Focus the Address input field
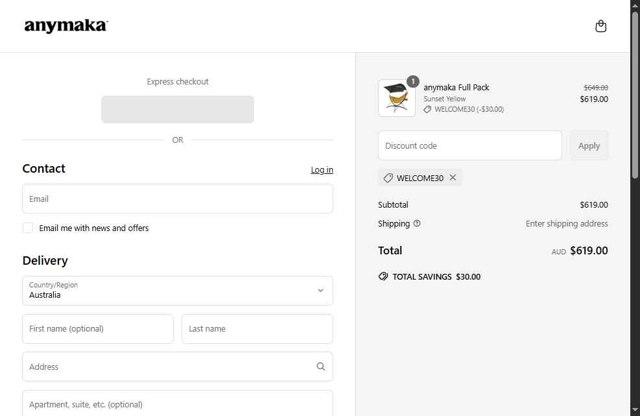This screenshot has height=416, width=640. (x=178, y=367)
